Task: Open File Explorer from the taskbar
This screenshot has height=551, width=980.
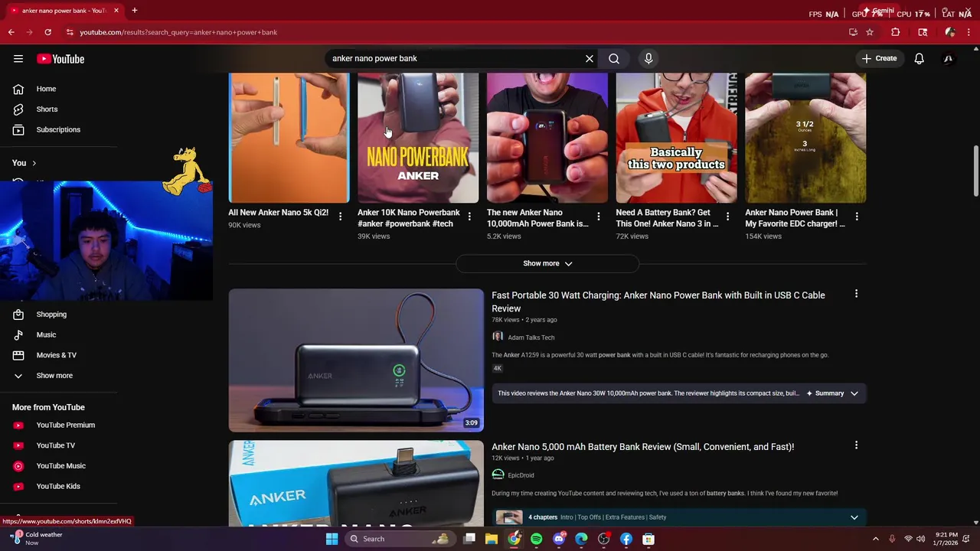Action: pos(492,539)
